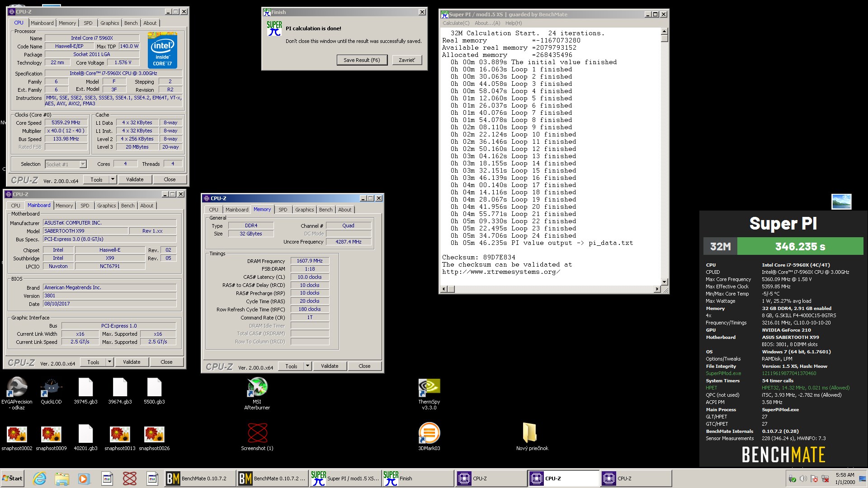
Task: Click the 346.235 s result bar
Action: [800, 246]
